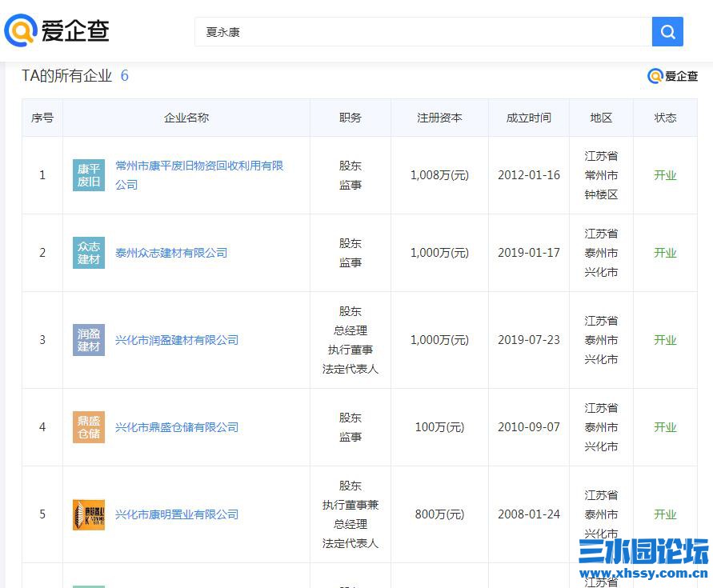Click the 职务 column header
The width and height of the screenshot is (713, 588).
click(350, 118)
